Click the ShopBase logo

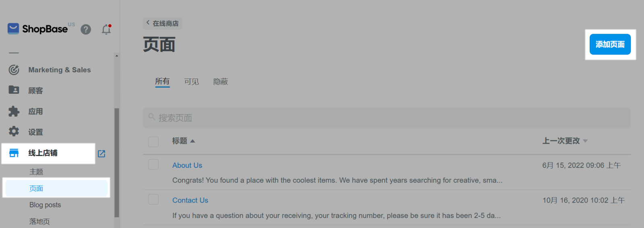click(38, 29)
